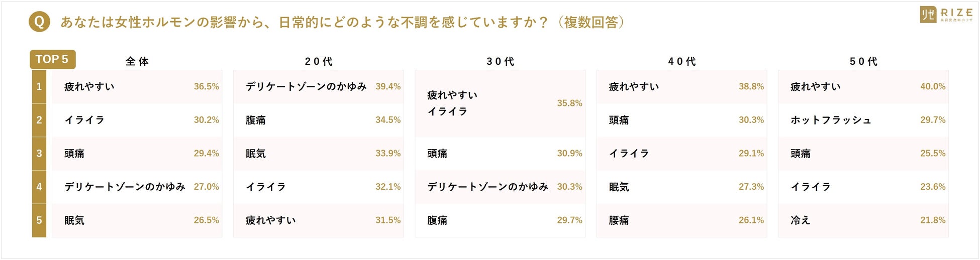Click the 40.0% value in 50代 column
The width and height of the screenshot is (980, 260).
[x=933, y=86]
